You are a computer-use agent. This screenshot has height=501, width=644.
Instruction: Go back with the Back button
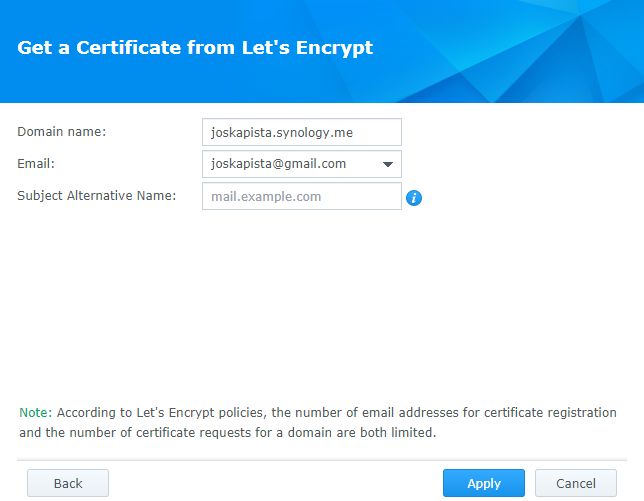tap(68, 483)
